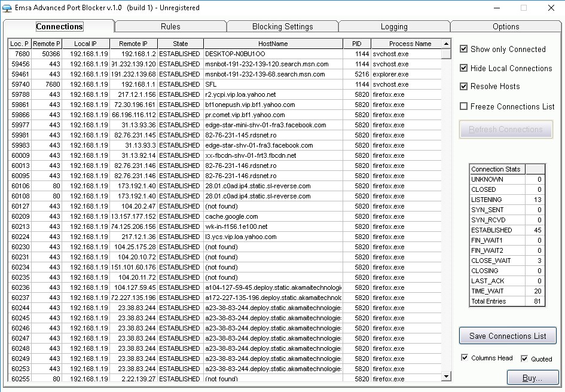This screenshot has height=392, width=565.
Task: Switch to the Logging tab
Action: (394, 26)
